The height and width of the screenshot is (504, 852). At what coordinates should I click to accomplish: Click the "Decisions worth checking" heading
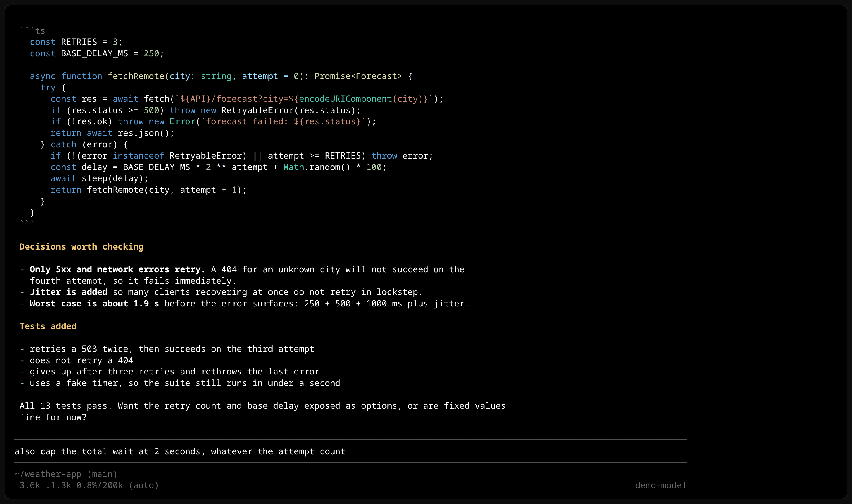82,247
